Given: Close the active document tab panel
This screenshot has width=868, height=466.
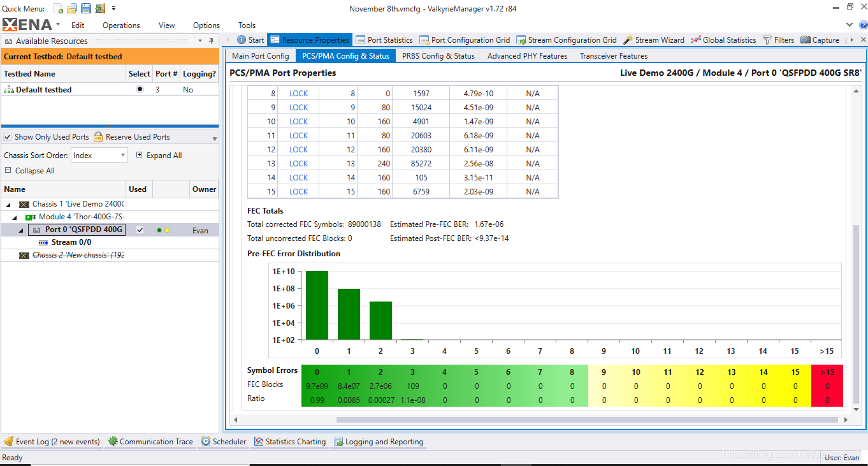Looking at the screenshot, I should tap(864, 40).
